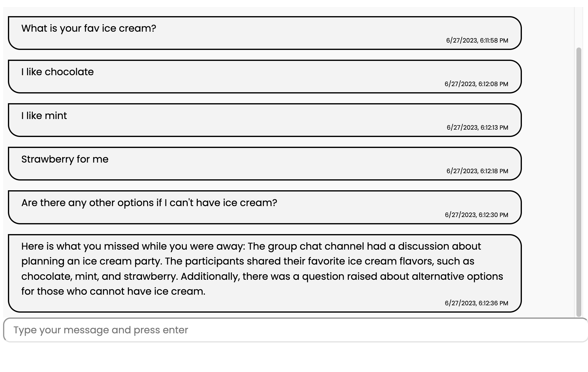Click the 'What is your fav ice cream?' message
The width and height of the screenshot is (588, 372).
(89, 28)
